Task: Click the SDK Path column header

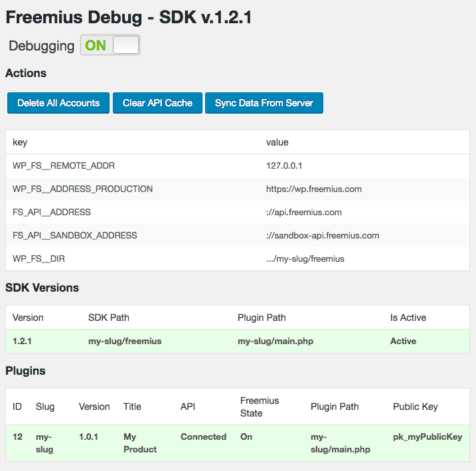Action: pos(109,318)
